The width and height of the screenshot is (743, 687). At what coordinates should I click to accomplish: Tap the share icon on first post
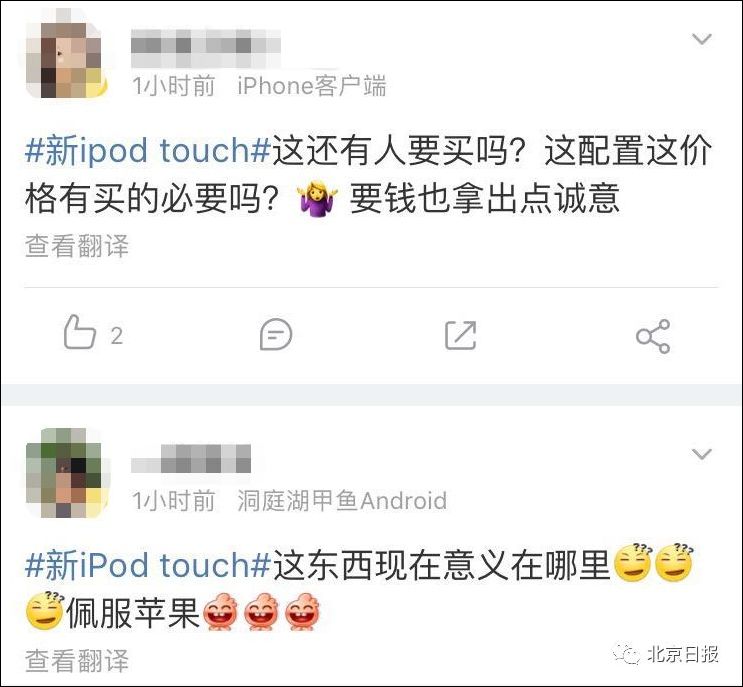coord(653,336)
